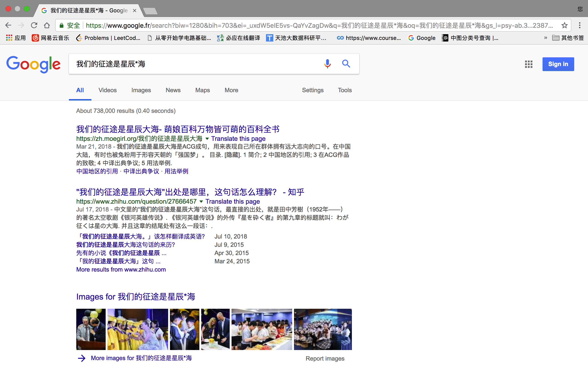Click the Search Settings dropdown option
This screenshot has width=588, height=367.
coord(312,90)
